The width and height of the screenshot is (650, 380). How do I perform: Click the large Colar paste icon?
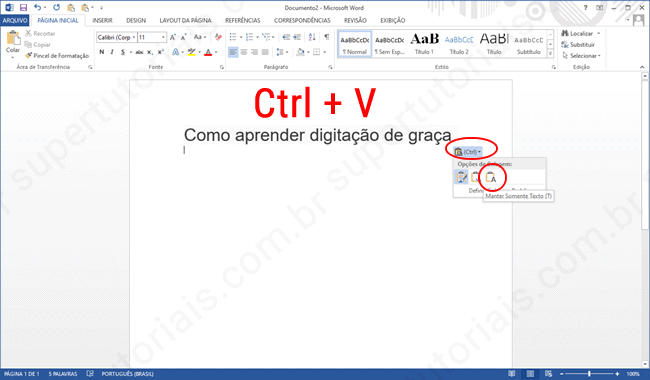pos(13,38)
